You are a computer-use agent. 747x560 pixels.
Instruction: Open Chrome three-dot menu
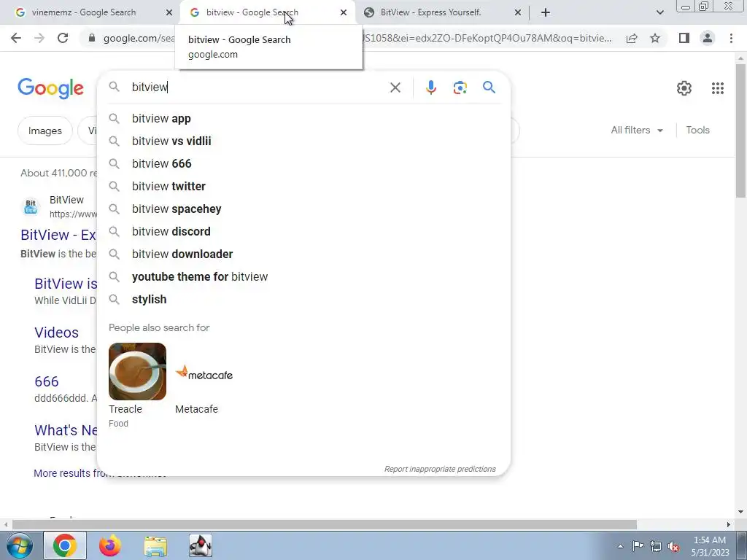[x=731, y=38]
